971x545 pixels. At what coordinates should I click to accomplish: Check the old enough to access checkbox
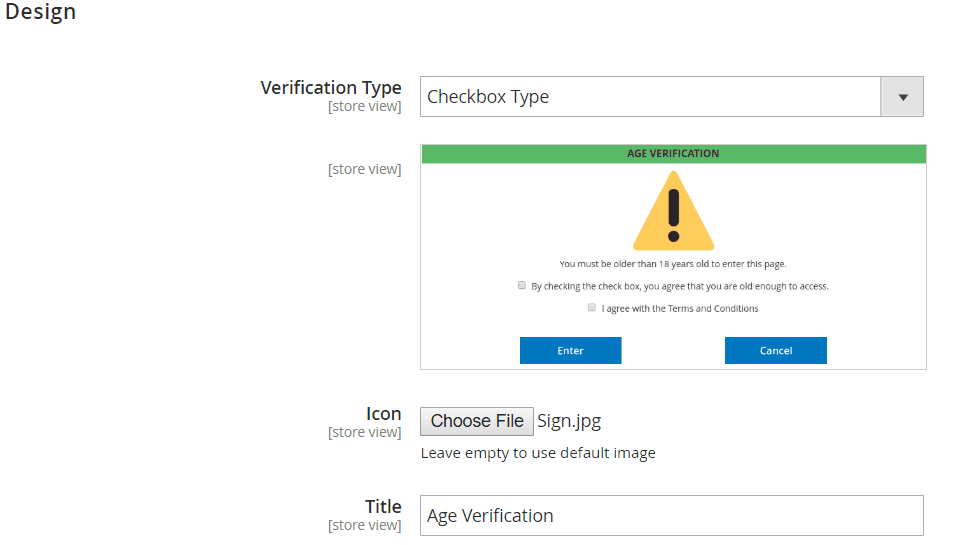point(522,286)
